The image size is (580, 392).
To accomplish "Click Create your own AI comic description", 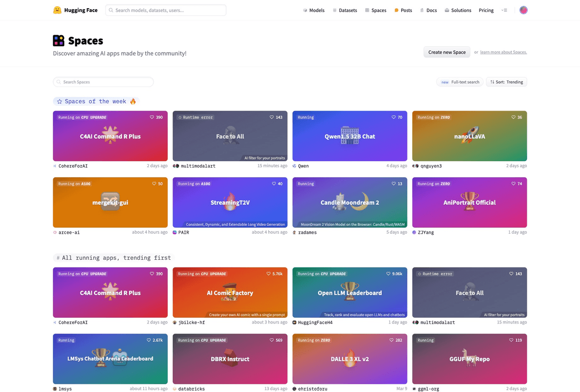I will click(248, 315).
